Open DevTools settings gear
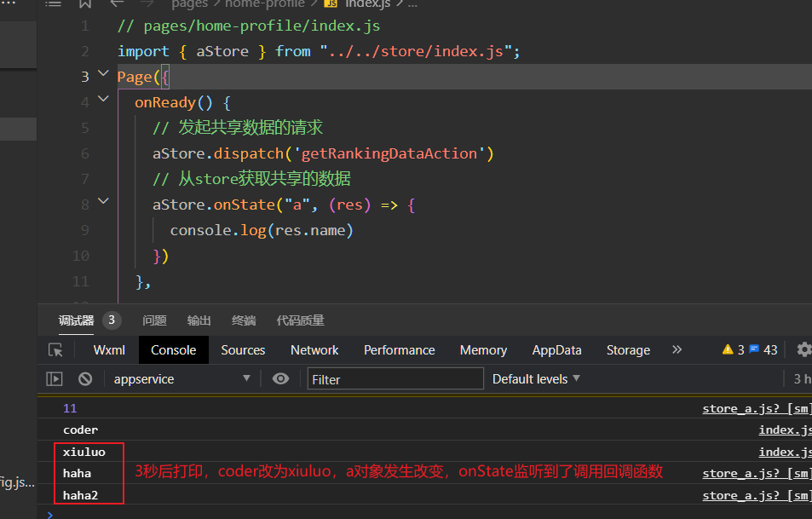Image resolution: width=812 pixels, height=519 pixels. pyautogui.click(x=803, y=350)
